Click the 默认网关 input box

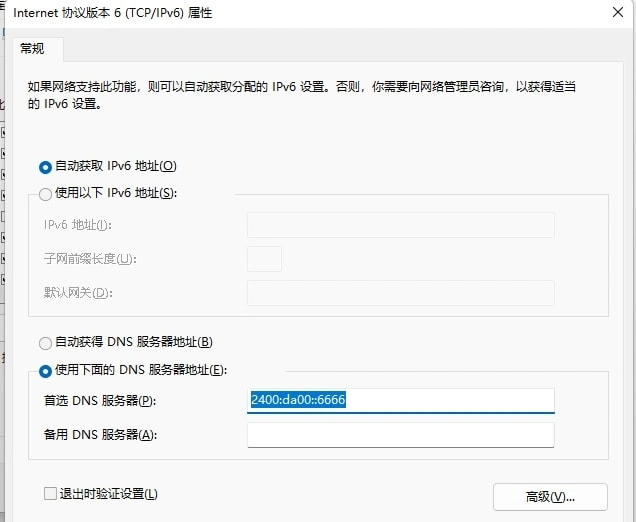tap(400, 293)
